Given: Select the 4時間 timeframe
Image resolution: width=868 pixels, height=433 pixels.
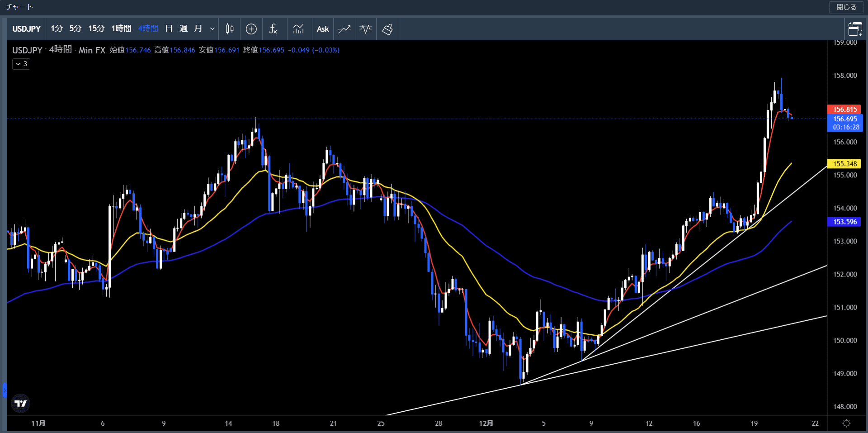Looking at the screenshot, I should pyautogui.click(x=148, y=29).
